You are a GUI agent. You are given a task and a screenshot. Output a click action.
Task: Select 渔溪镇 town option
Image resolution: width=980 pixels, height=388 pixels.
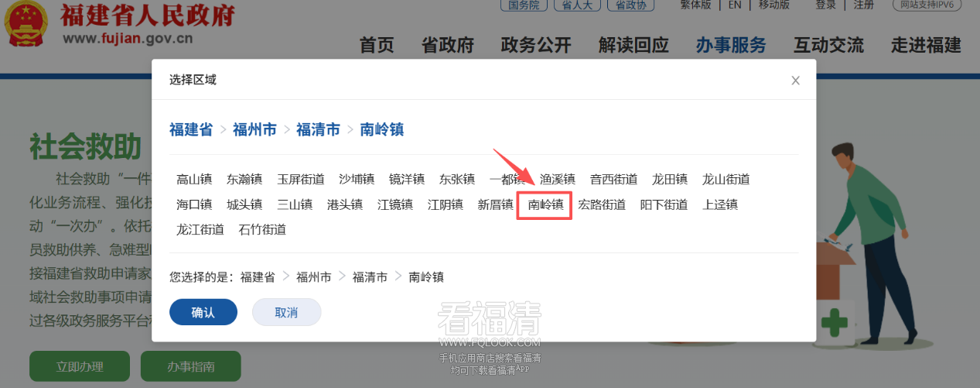[558, 180]
